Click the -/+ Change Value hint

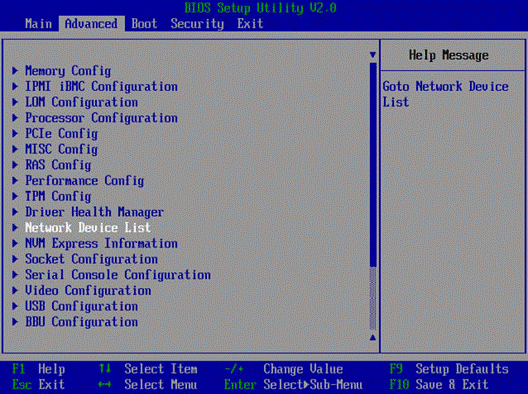click(x=284, y=369)
